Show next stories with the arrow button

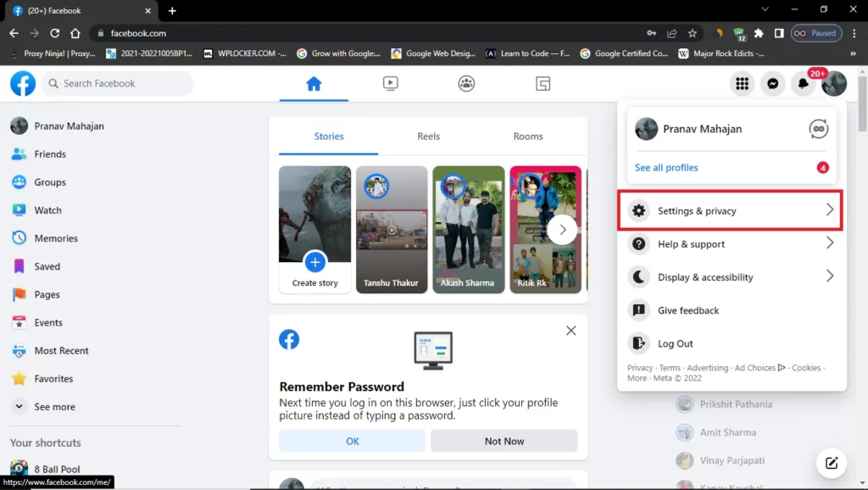click(x=563, y=230)
